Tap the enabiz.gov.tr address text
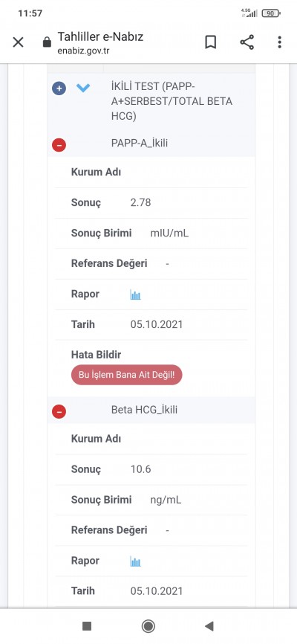 84,51
